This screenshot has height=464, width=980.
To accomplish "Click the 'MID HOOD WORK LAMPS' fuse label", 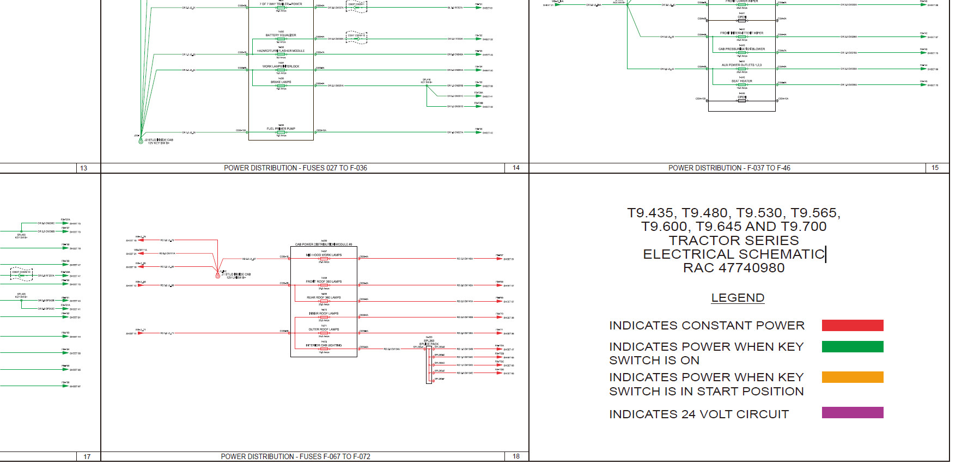I will (x=324, y=255).
